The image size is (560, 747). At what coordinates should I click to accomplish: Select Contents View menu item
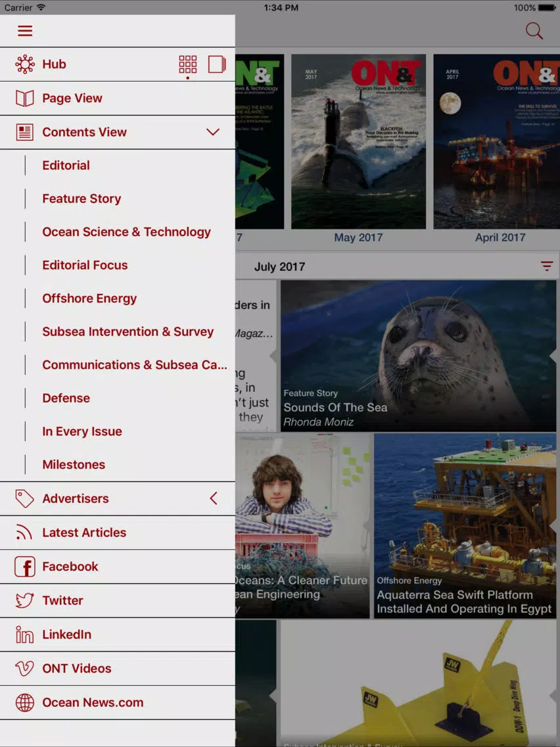coord(118,132)
